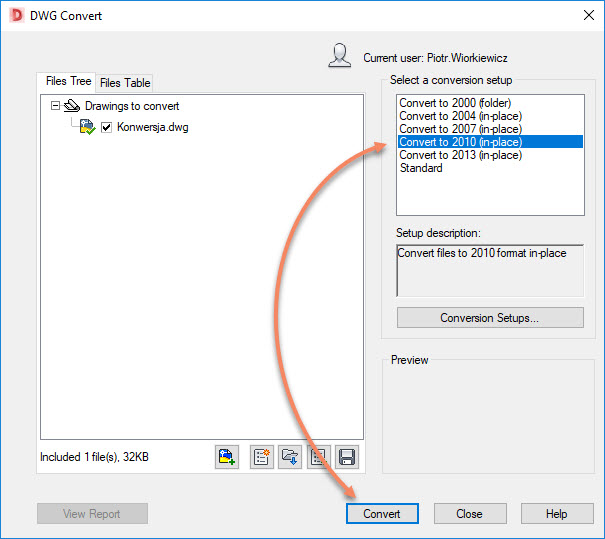605x539 pixels.
Task: Uncheck the Konwersja.dwg checkbox
Action: coord(107,127)
